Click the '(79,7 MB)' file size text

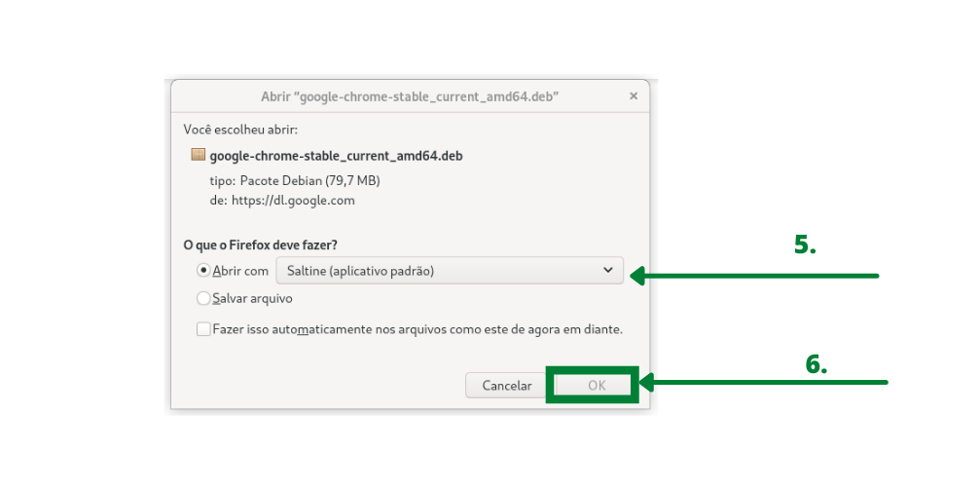click(355, 180)
